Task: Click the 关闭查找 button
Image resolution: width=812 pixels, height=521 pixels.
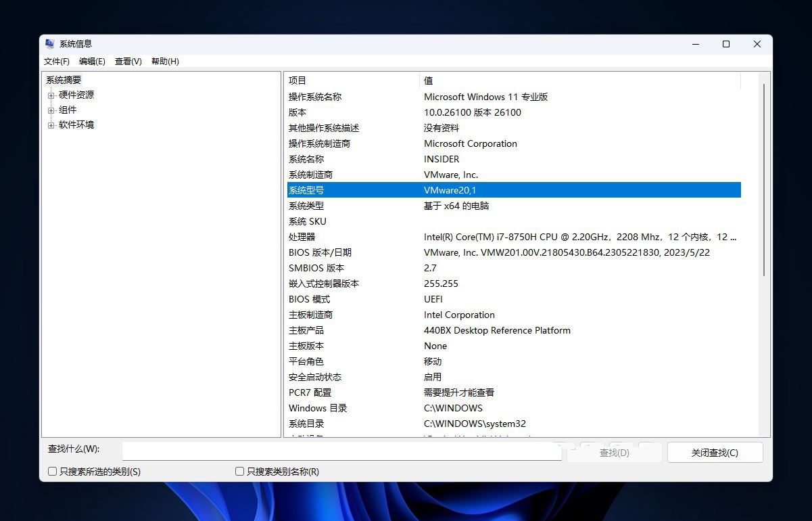Action: tap(715, 452)
